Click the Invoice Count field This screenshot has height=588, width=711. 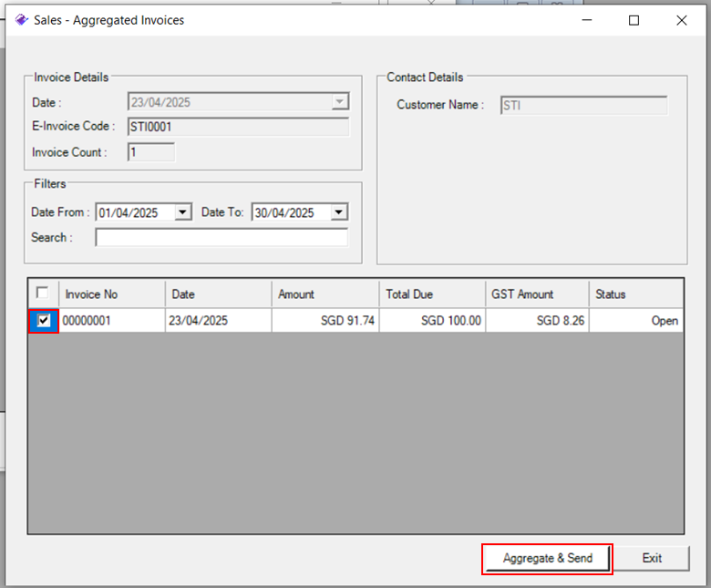151,152
